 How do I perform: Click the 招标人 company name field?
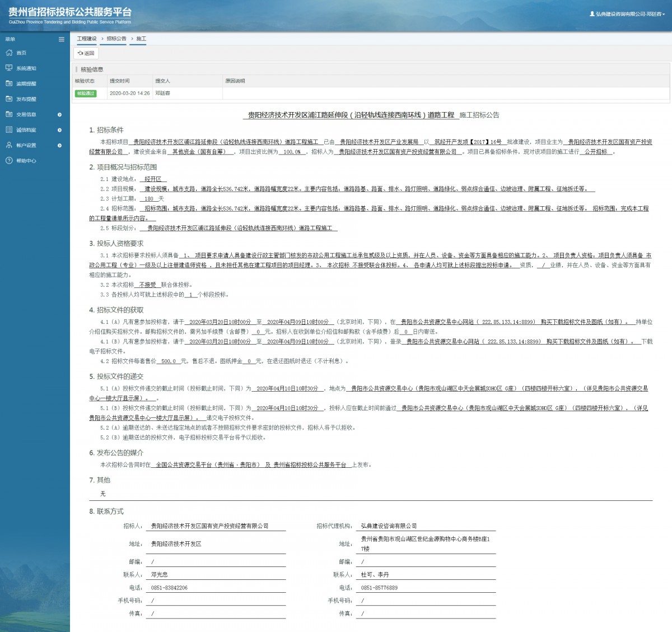click(x=216, y=526)
